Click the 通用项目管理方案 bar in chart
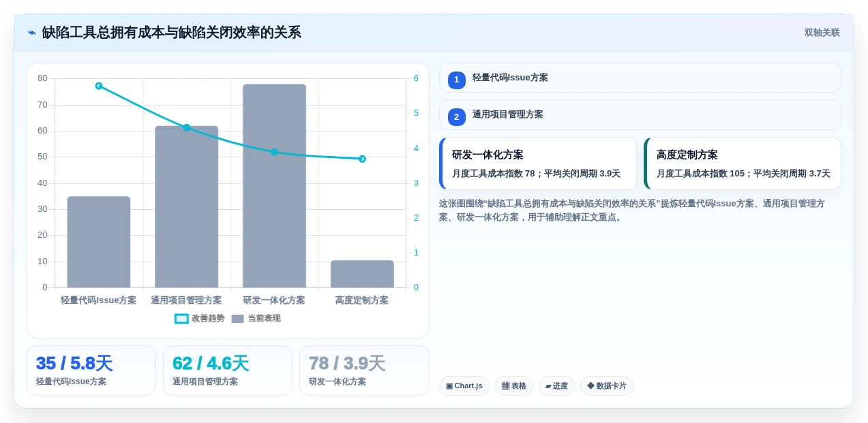 click(x=186, y=206)
